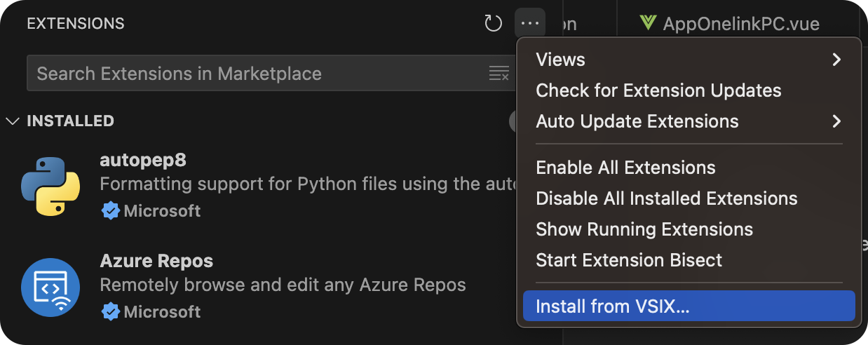Image resolution: width=868 pixels, height=345 pixels.
Task: Select Start Extension Bisect
Action: [x=689, y=260]
